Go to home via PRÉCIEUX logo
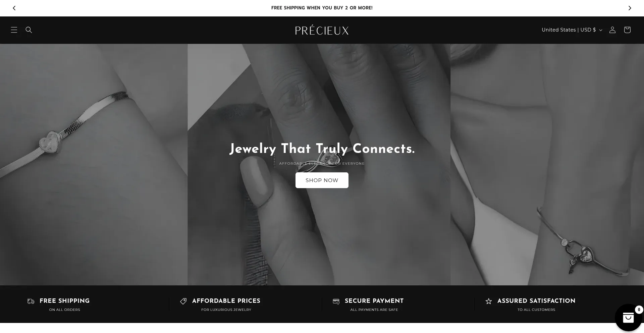The height and width of the screenshot is (333, 644). [322, 31]
